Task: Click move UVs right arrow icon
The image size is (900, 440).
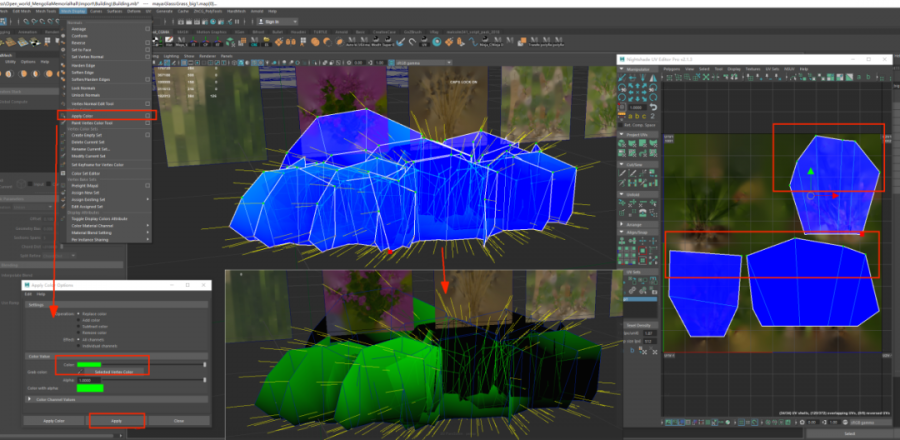Action: pyautogui.click(x=643, y=92)
